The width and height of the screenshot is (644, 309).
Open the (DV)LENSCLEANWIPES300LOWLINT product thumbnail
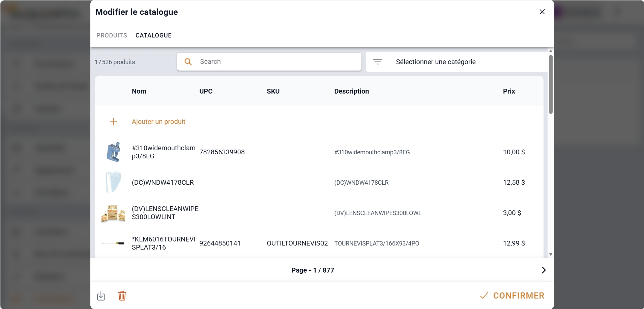[x=113, y=213]
